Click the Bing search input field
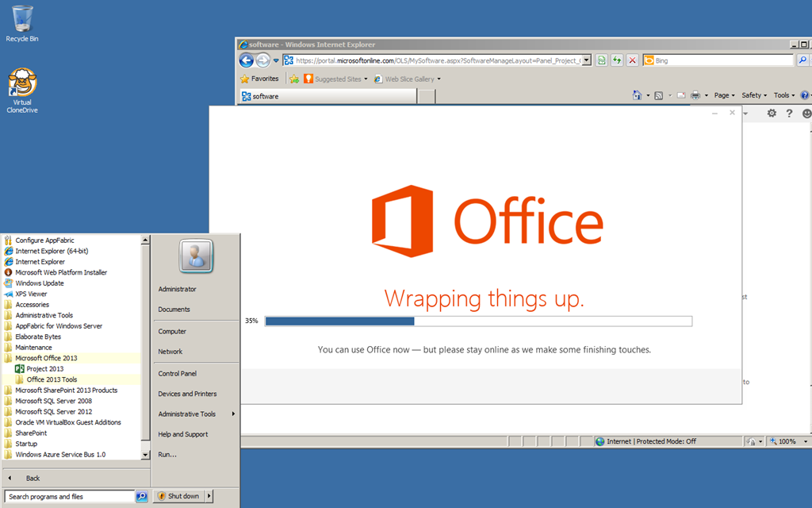This screenshot has height=508, width=812. coord(723,60)
